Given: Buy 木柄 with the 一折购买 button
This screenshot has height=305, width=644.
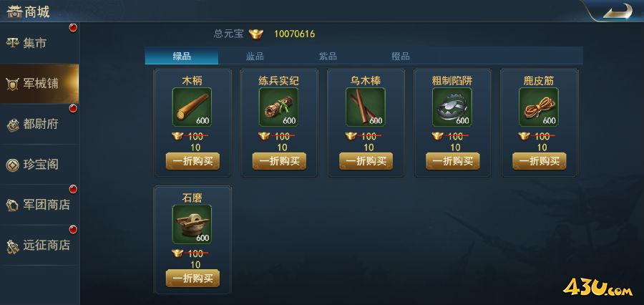Looking at the screenshot, I should point(192,161).
